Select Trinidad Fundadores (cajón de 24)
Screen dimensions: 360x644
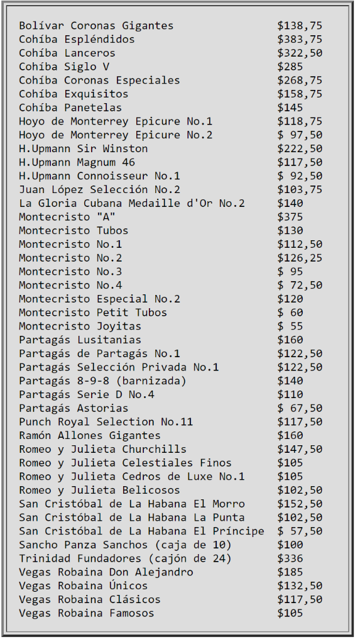(x=125, y=558)
